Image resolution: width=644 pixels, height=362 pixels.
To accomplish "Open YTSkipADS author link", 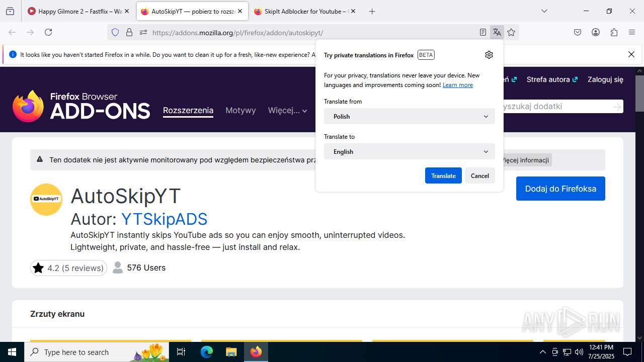I will tap(164, 219).
